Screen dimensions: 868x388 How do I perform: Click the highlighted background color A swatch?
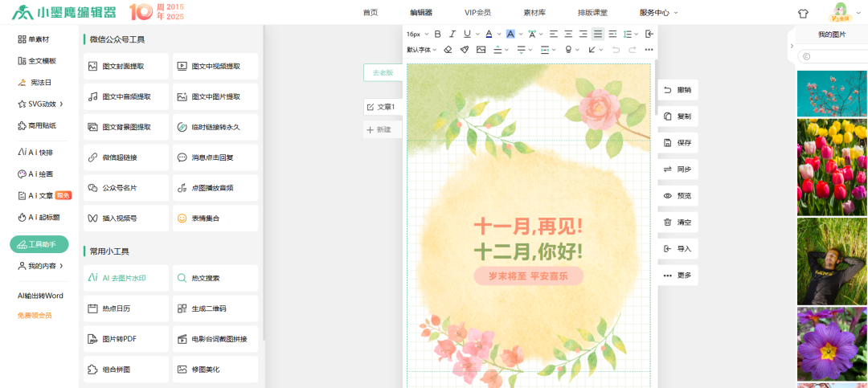[x=511, y=35]
